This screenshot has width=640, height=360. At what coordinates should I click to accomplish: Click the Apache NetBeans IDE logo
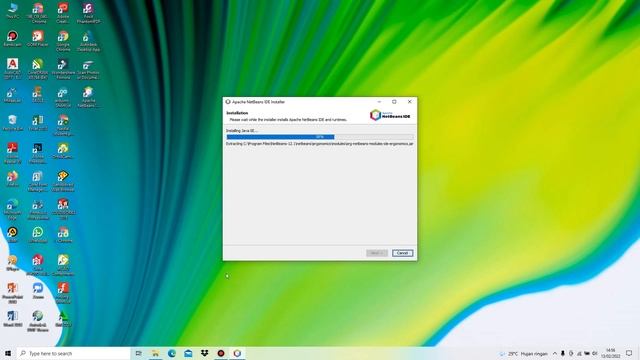pyautogui.click(x=390, y=115)
